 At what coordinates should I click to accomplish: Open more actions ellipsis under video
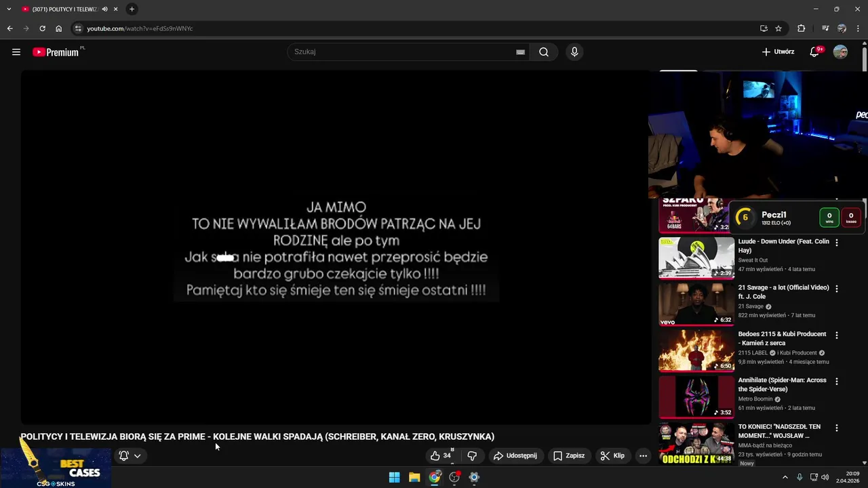(x=643, y=455)
